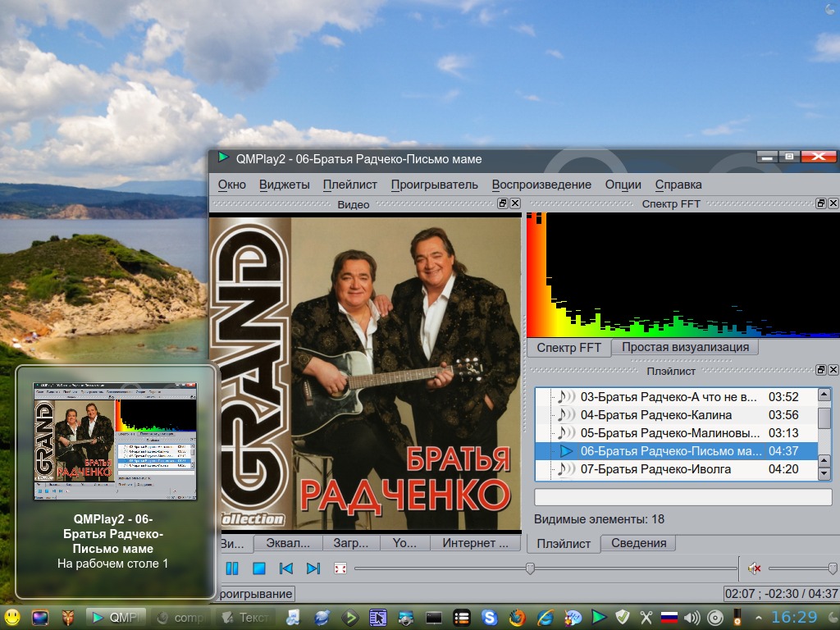Close the Видео dock panel
The width and height of the screenshot is (840, 630).
515,203
